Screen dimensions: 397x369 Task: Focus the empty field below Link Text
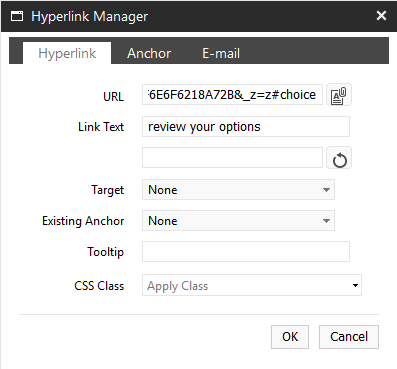tap(232, 158)
